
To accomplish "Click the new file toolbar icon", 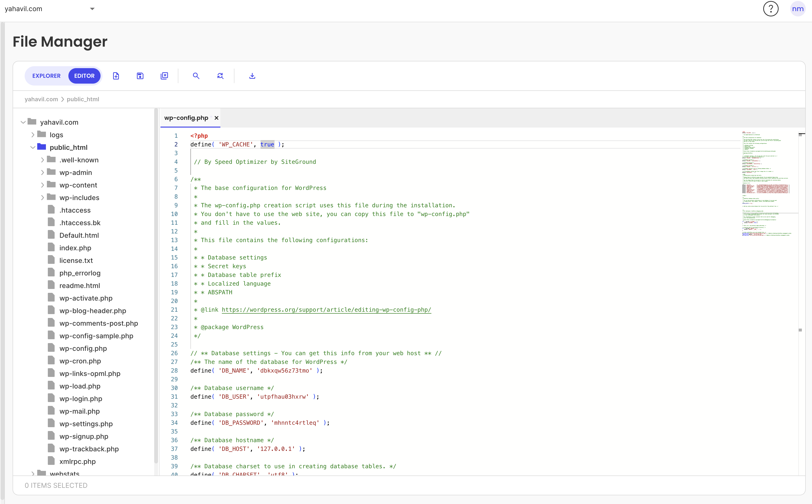I will tap(116, 76).
